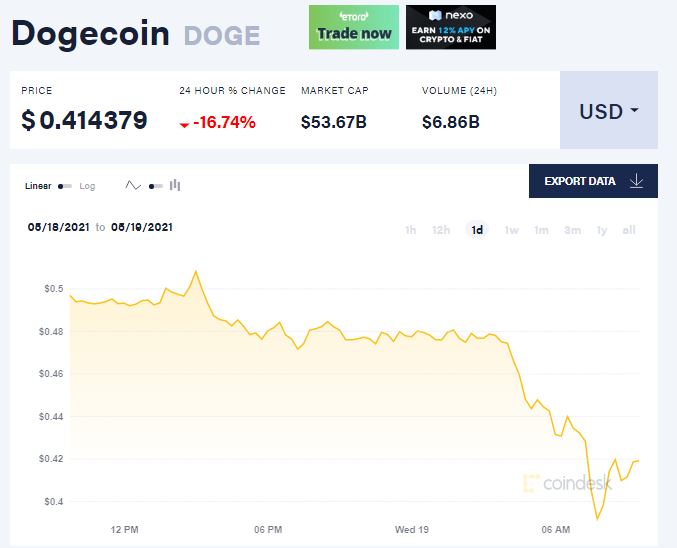Click the download arrow icon in Export Data

(636, 181)
